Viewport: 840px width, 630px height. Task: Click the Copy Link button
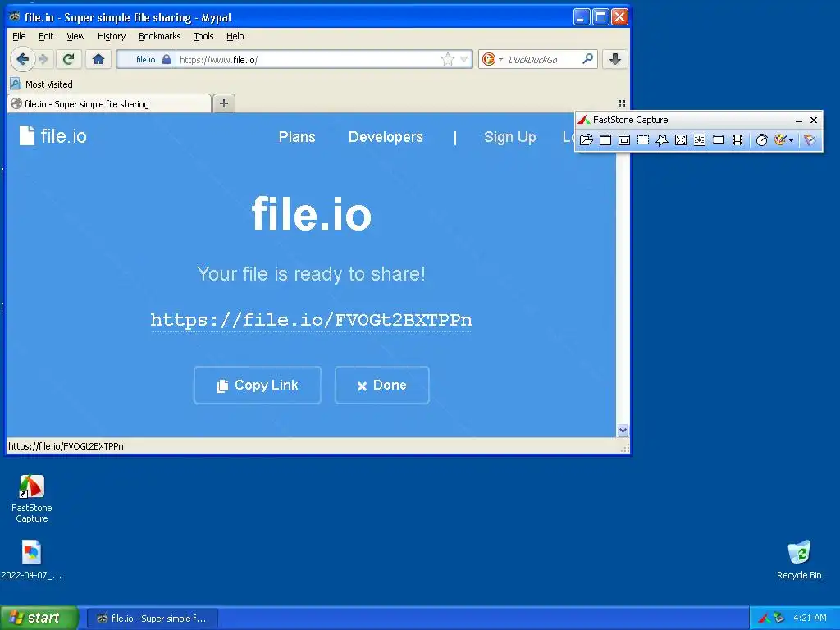click(258, 386)
